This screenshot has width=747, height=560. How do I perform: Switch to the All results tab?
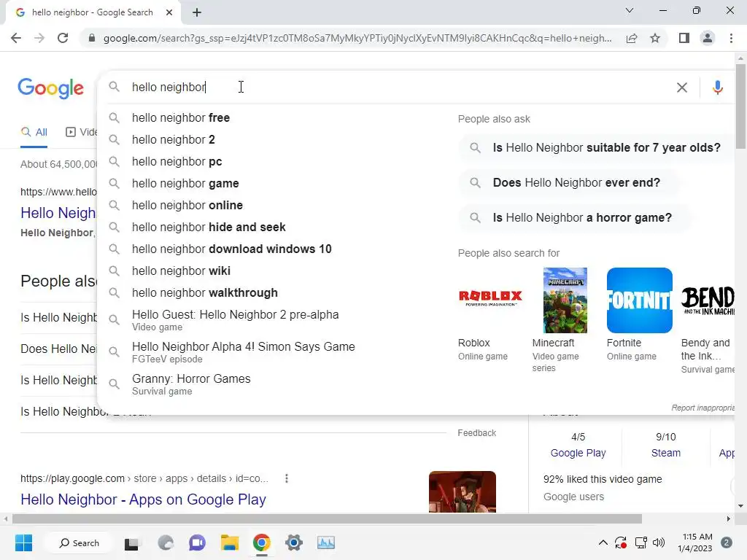tap(34, 133)
